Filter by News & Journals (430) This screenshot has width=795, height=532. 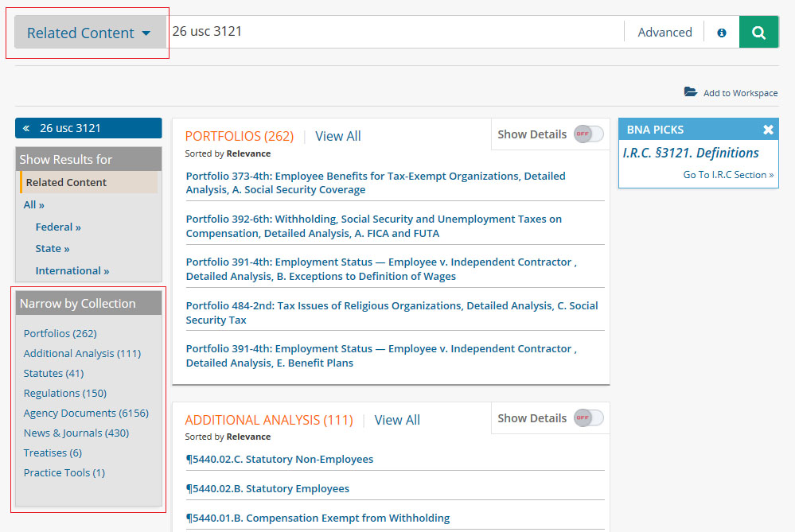[x=76, y=433]
